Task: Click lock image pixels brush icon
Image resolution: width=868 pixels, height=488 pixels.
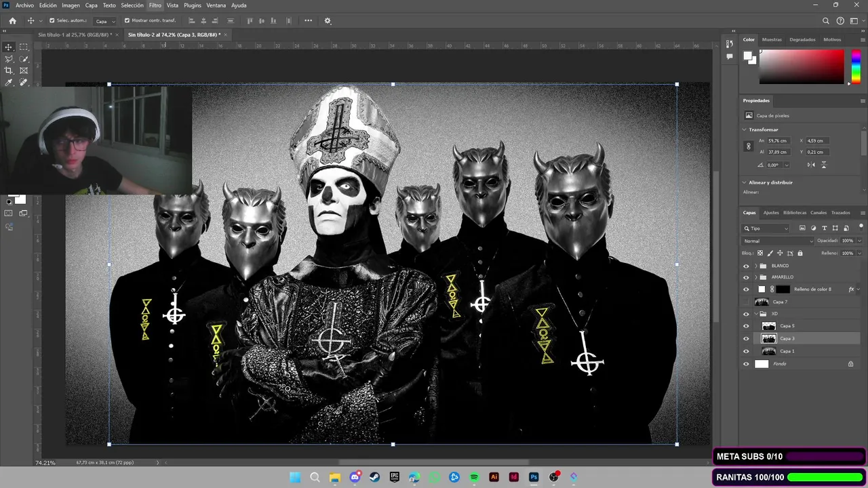Action: click(770, 253)
